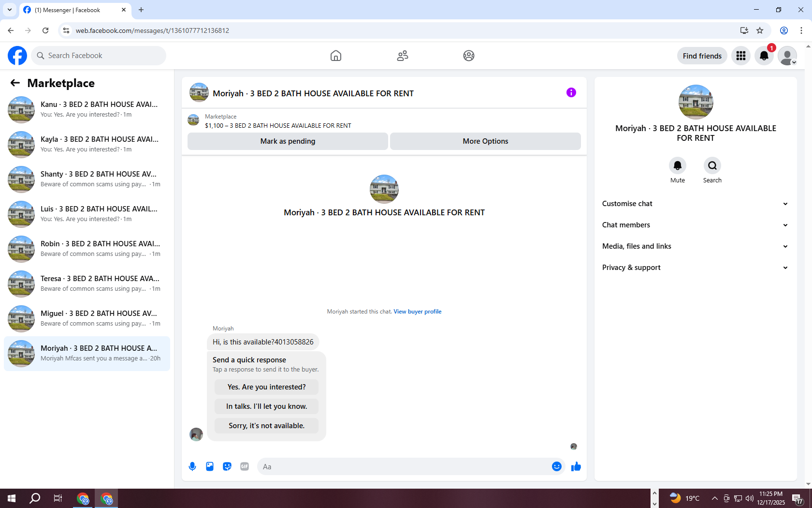The height and width of the screenshot is (508, 812).
Task: Open Miguel conversation in the list
Action: point(87,319)
